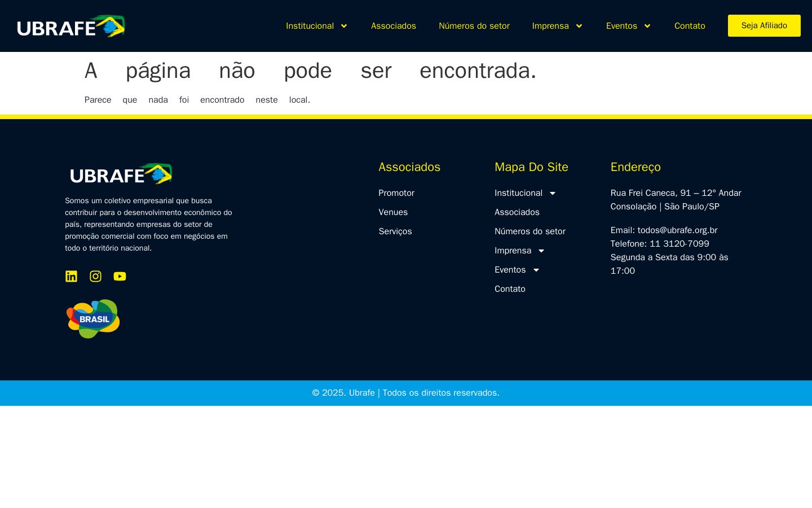Click the 'Segunda a Sexta das 9:00' hours text

(x=669, y=264)
